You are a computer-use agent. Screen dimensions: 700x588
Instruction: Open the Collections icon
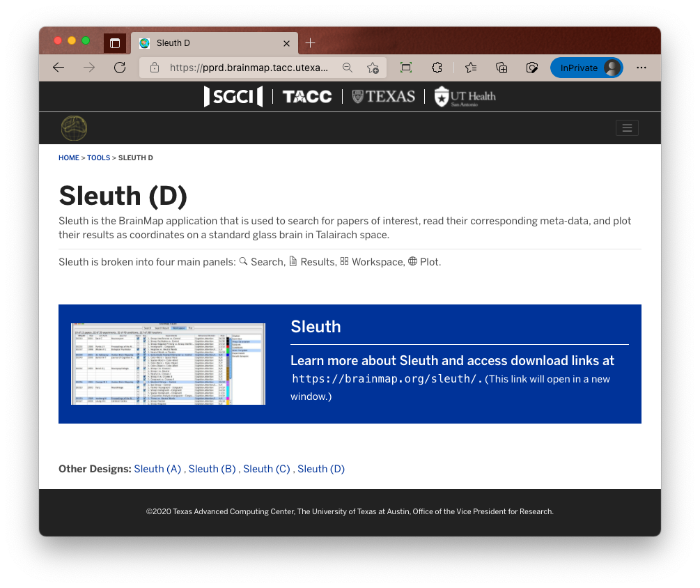coord(501,68)
